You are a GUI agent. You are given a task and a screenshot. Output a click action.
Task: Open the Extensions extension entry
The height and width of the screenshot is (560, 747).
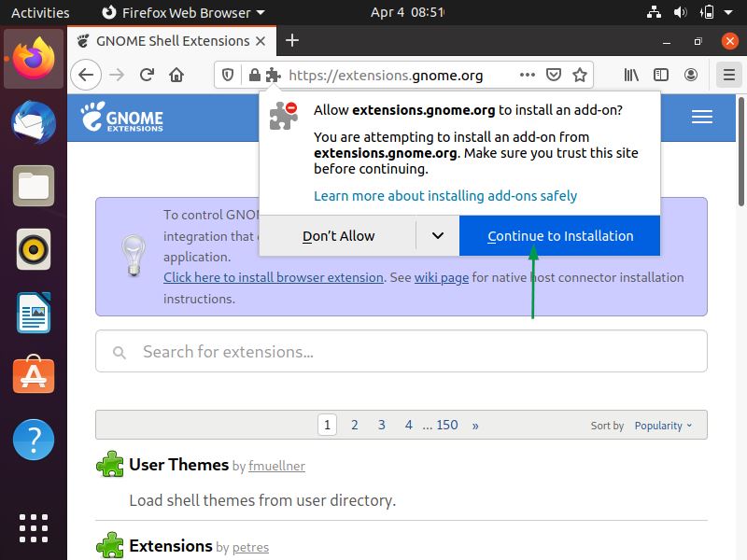pyautogui.click(x=171, y=546)
